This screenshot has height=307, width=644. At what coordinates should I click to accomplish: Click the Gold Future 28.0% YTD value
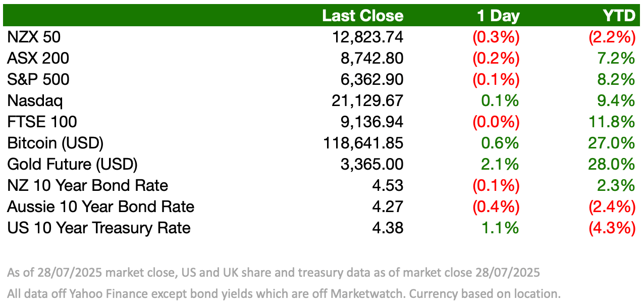coord(611,164)
